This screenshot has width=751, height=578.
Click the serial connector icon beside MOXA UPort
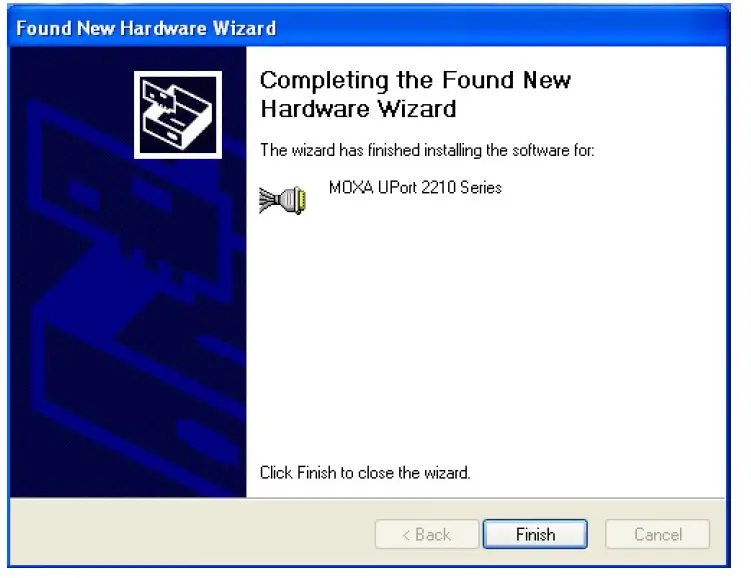coord(283,200)
